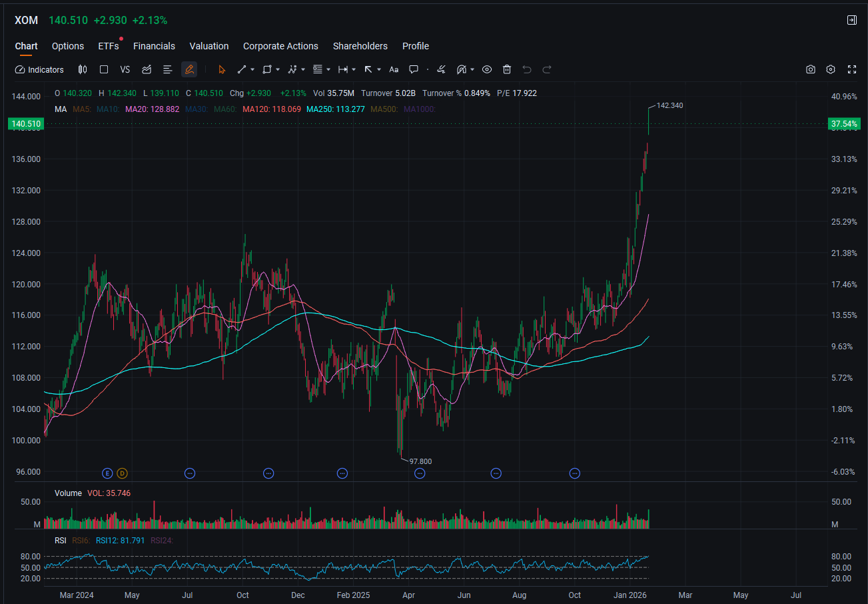Toggle the MA10 moving average line
The image size is (868, 604).
click(108, 109)
